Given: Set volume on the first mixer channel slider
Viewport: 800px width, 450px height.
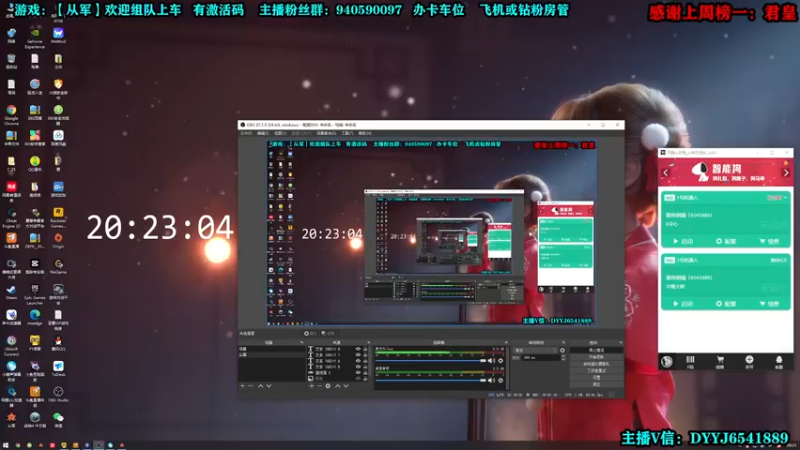Looking at the screenshot, I should [431, 360].
